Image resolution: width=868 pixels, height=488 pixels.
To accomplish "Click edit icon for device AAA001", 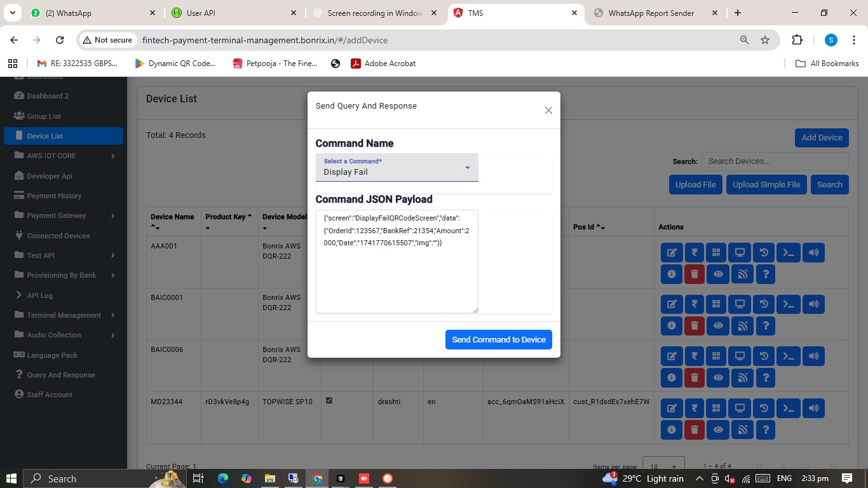I will [x=671, y=253].
